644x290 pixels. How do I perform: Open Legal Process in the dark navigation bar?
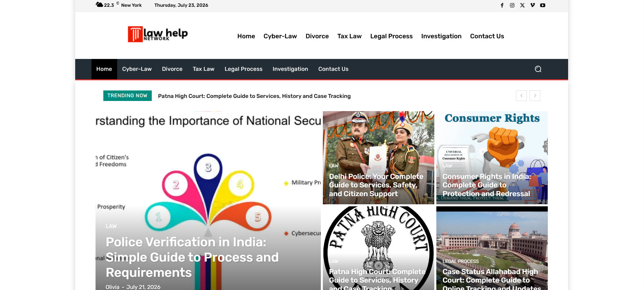(x=243, y=69)
